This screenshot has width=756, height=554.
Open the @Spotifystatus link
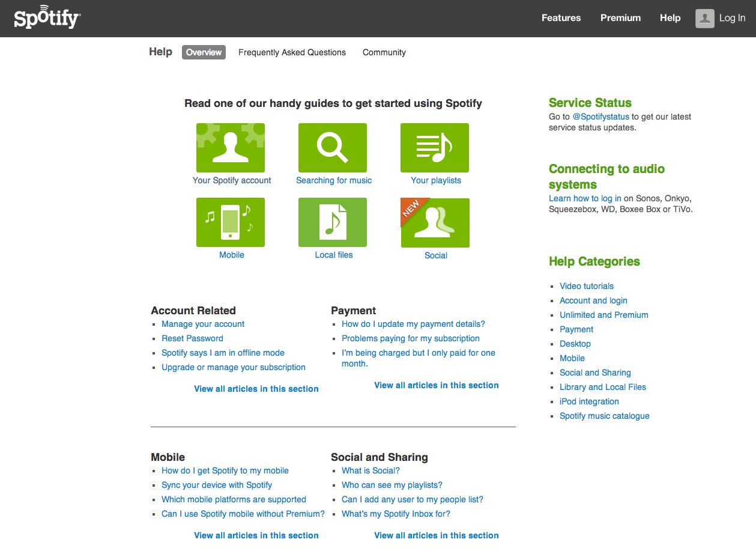point(600,117)
